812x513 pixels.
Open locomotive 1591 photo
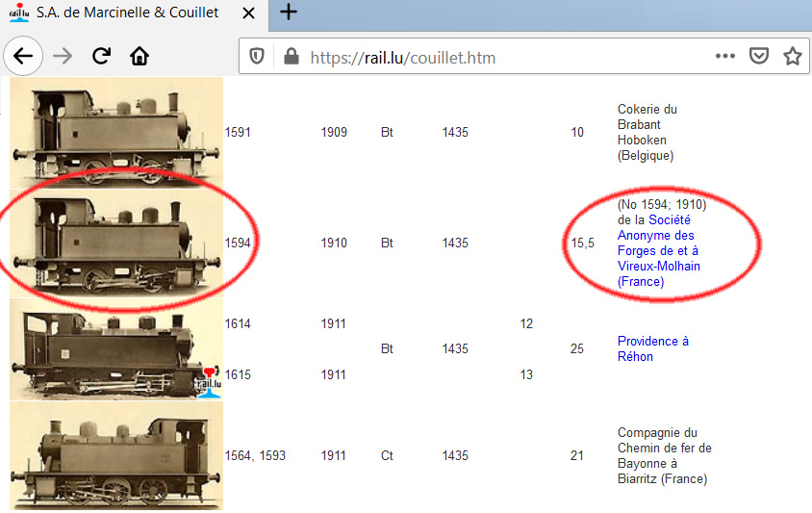(116, 133)
